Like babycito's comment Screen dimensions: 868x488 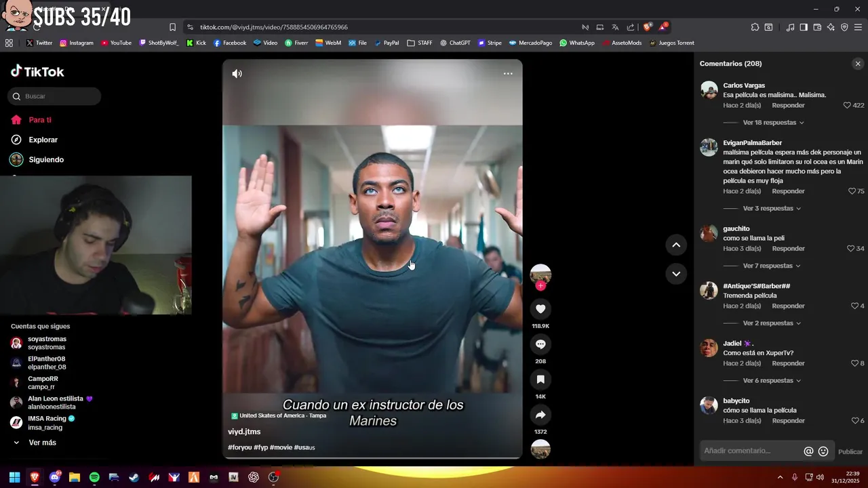coord(854,421)
